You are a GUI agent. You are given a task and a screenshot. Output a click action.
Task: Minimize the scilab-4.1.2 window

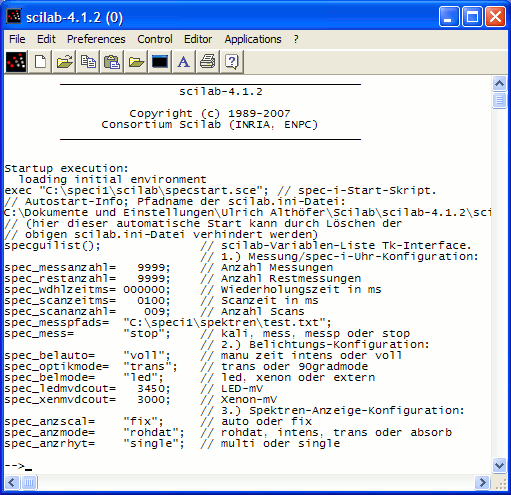[x=449, y=17]
